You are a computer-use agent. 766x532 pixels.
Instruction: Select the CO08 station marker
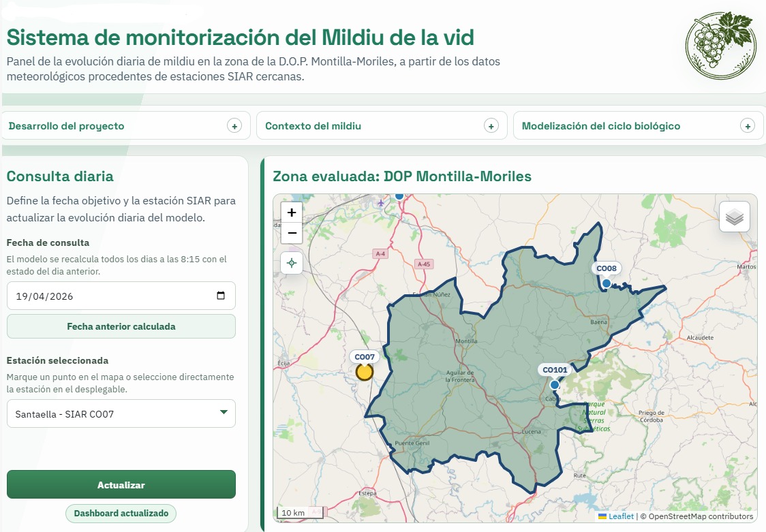[607, 283]
